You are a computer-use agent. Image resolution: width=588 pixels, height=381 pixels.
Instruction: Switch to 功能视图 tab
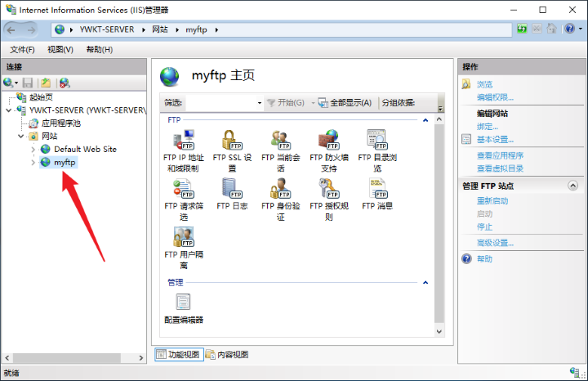pyautogui.click(x=179, y=354)
